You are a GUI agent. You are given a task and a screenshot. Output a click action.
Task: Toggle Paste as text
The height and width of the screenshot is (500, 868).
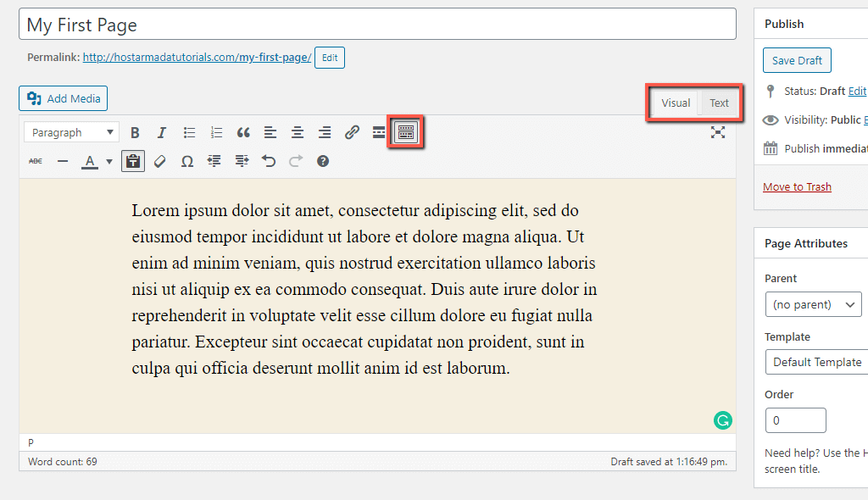[133, 161]
